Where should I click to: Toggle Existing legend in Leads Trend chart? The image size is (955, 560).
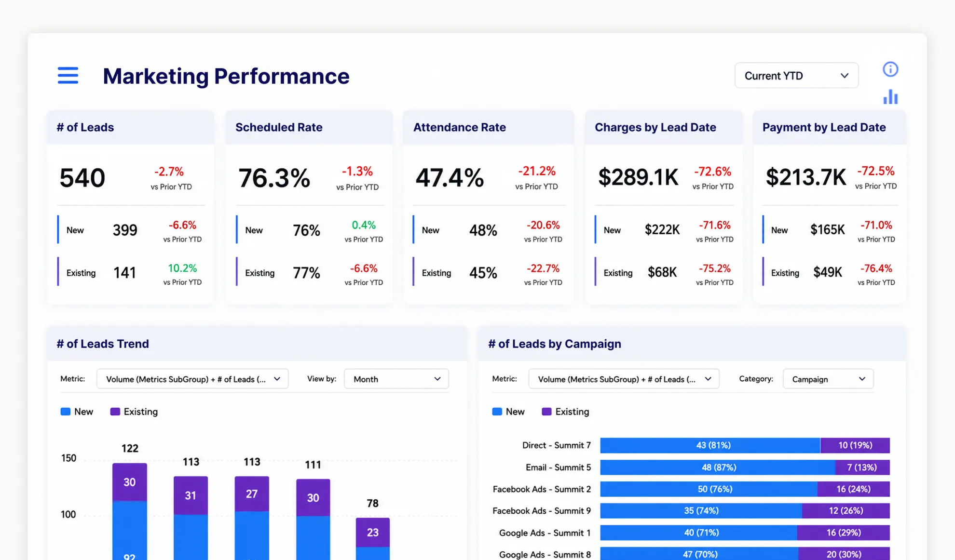(134, 412)
